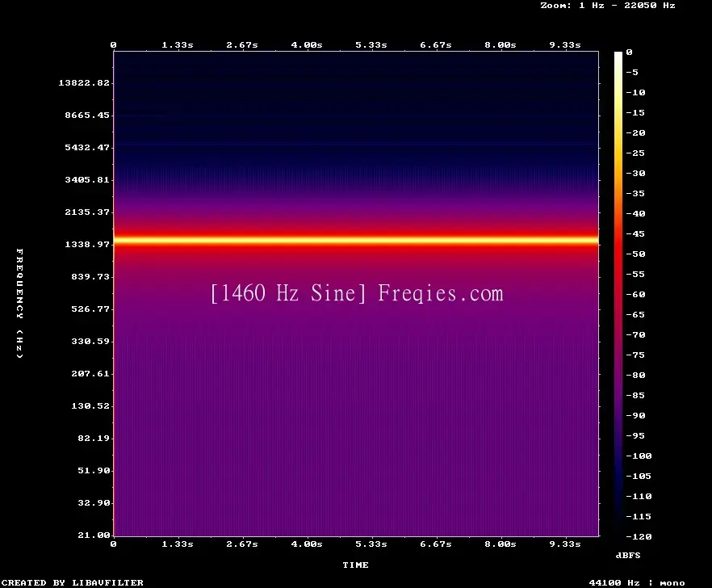The height and width of the screenshot is (588, 712).
Task: Click the top 5.33s time label
Action: tap(371, 44)
